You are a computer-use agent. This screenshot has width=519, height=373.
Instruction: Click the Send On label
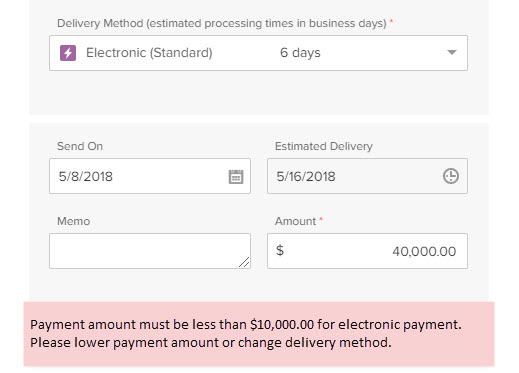tap(80, 146)
